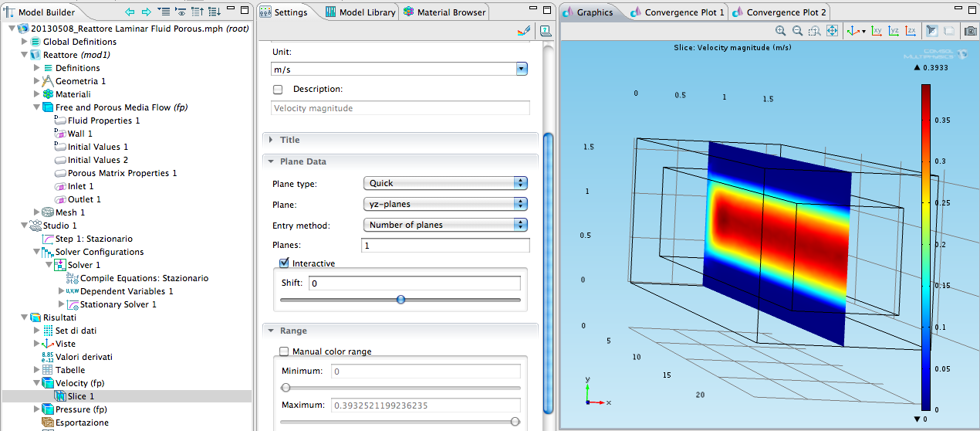Expand the Title section
Viewport: 980px width, 431px height.
pos(290,140)
